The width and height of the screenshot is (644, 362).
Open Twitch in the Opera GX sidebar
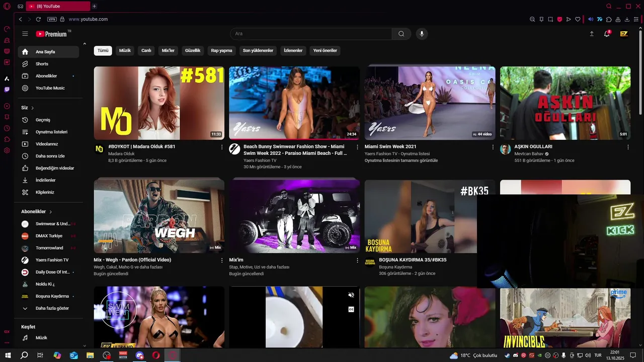pyautogui.click(x=7, y=89)
